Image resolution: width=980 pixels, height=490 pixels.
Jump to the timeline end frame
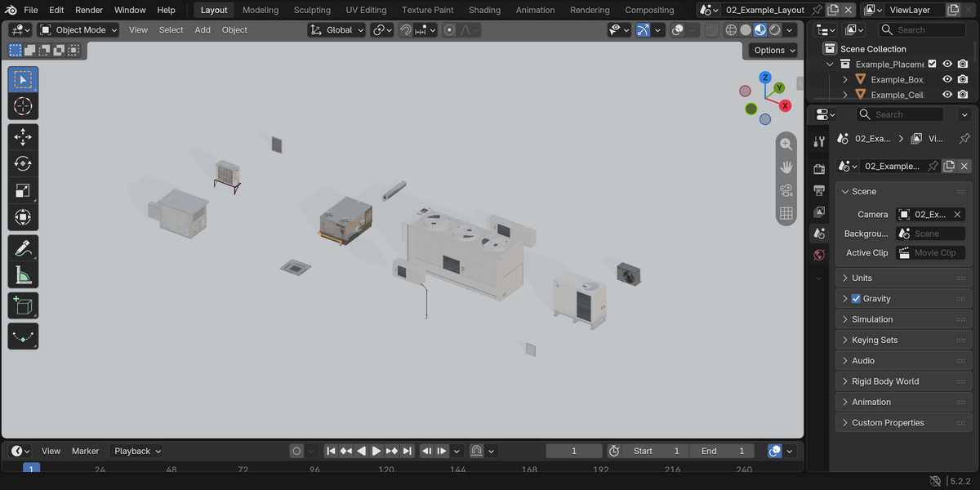407,451
